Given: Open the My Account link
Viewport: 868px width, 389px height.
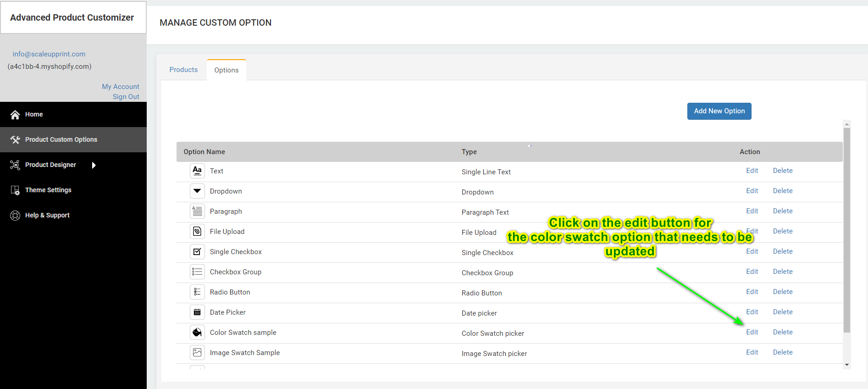Looking at the screenshot, I should tap(121, 87).
